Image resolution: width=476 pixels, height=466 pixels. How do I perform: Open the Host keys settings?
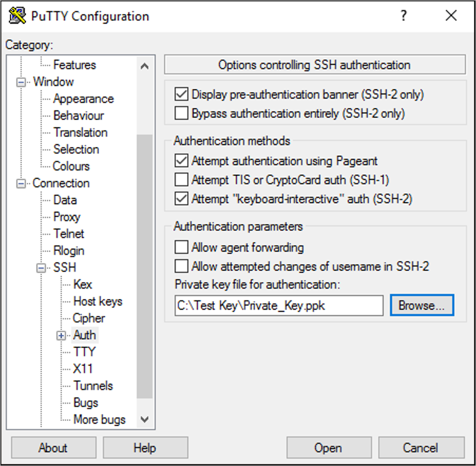pos(97,301)
